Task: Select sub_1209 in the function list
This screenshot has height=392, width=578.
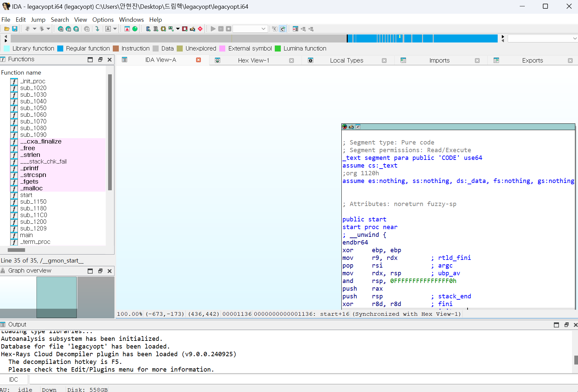Action: pos(33,228)
